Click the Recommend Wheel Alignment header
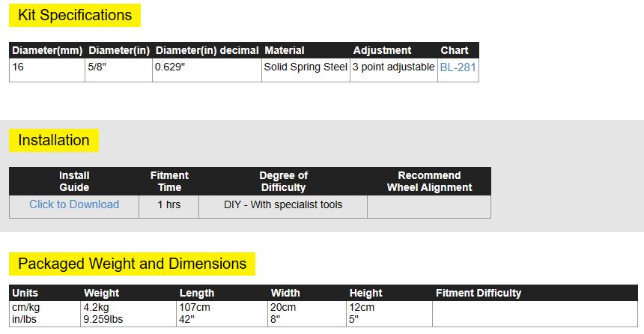The height and width of the screenshot is (334, 644). tap(429, 181)
